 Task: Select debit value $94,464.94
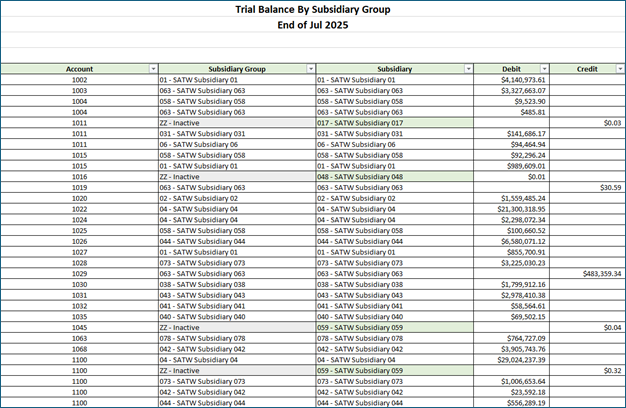click(x=511, y=145)
